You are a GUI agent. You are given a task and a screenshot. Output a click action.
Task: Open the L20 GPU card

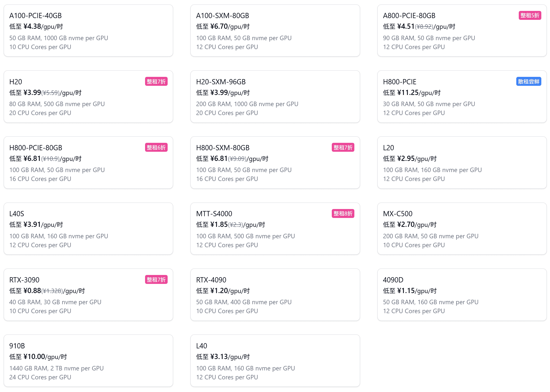tap(462, 162)
